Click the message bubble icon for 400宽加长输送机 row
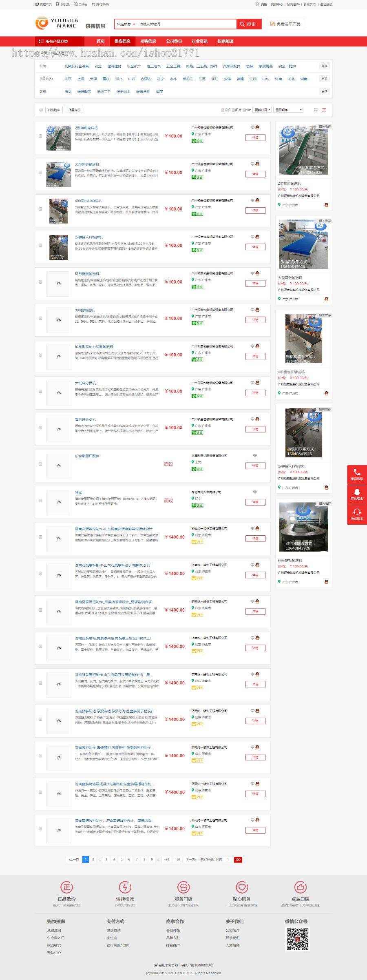The image size is (367, 980). (x=252, y=200)
